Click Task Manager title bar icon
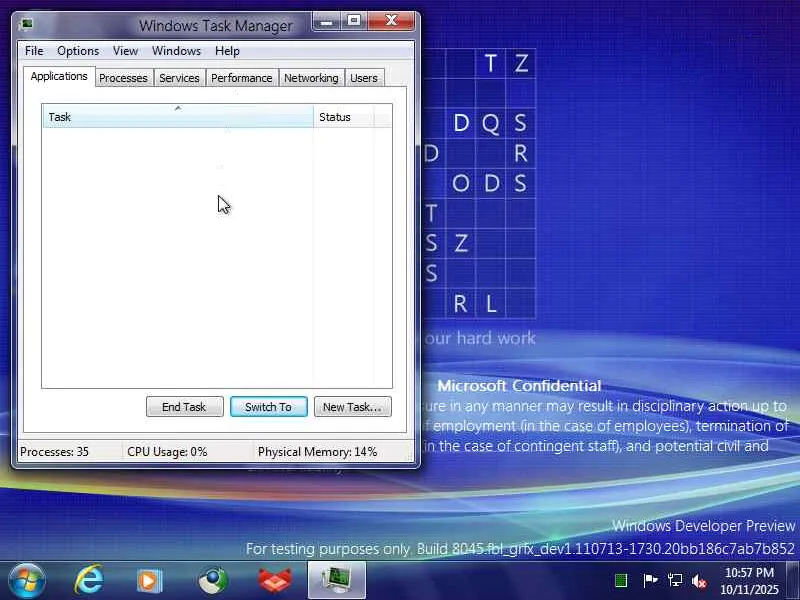Screen dimensions: 800x600 click(x=27, y=24)
